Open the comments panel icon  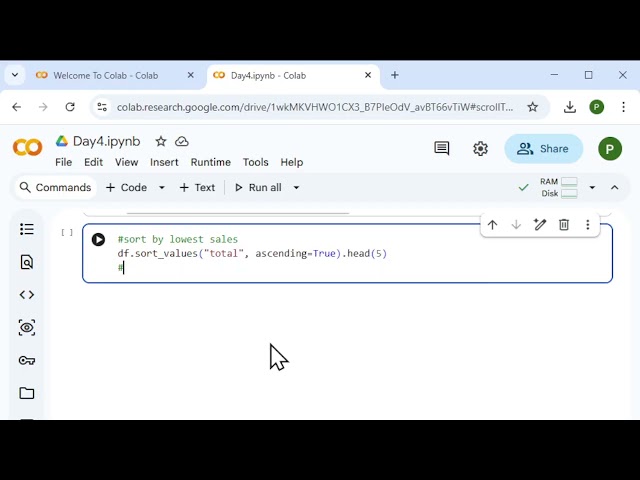click(442, 149)
